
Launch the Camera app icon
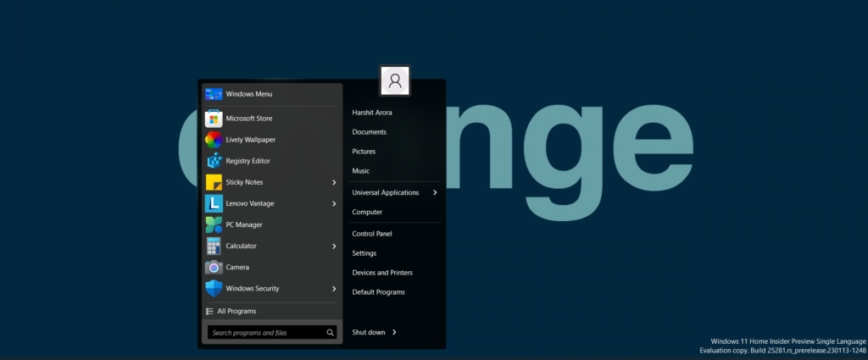point(214,267)
